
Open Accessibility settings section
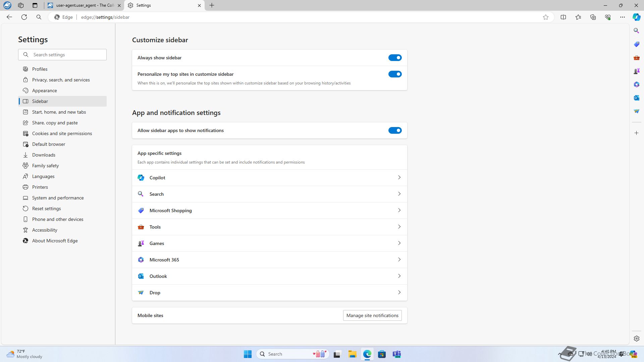[62, 230]
